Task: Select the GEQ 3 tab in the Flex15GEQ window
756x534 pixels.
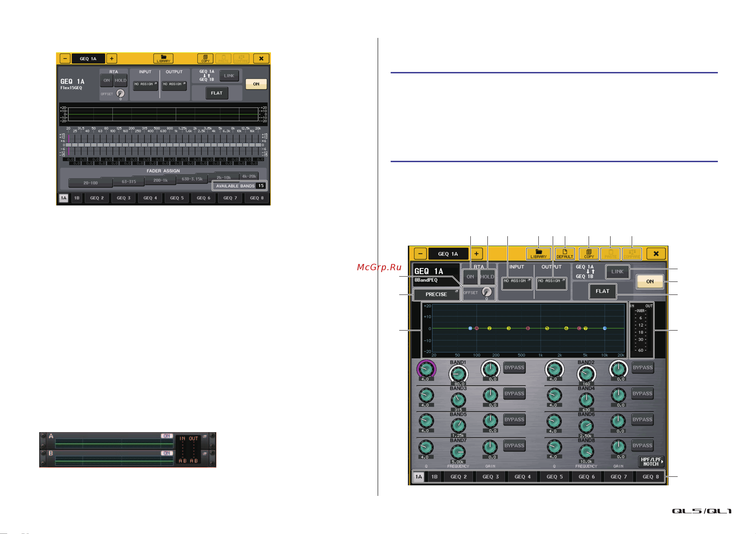Action: pyautogui.click(x=123, y=198)
